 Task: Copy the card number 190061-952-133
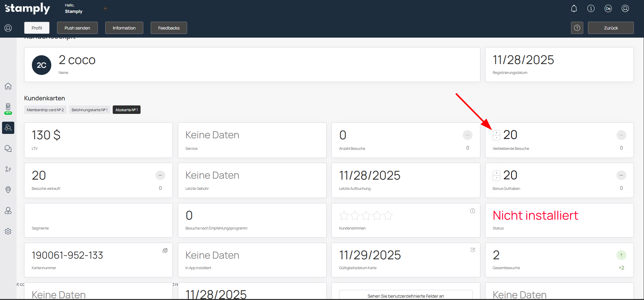[165, 251]
